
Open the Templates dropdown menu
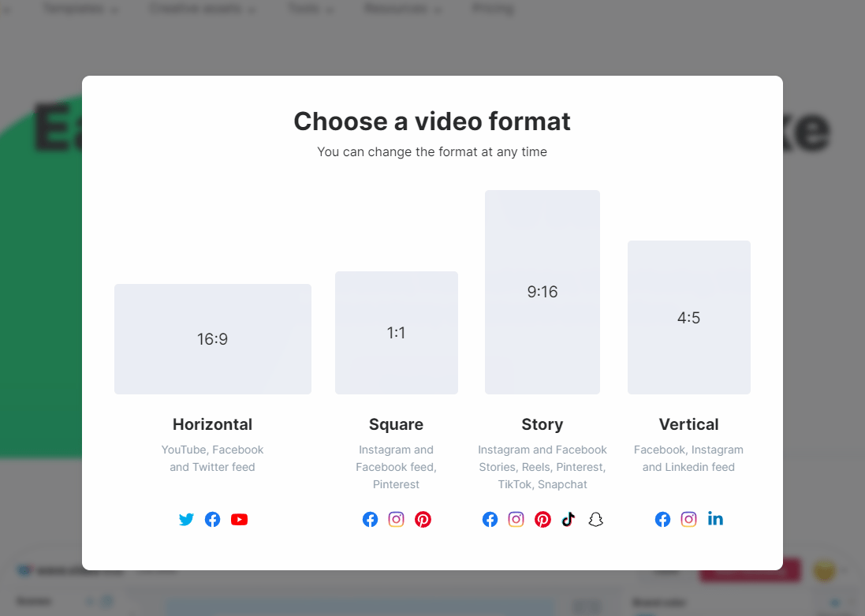click(x=75, y=9)
